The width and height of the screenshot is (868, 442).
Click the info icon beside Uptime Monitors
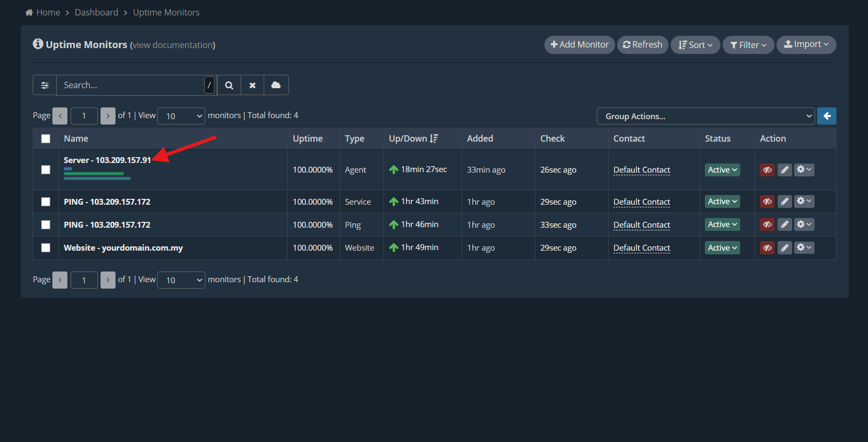38,44
